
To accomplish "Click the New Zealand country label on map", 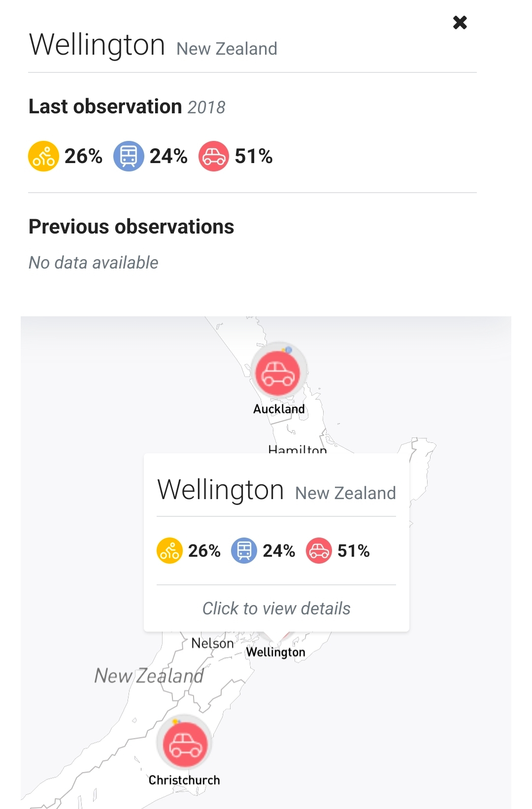I will coord(149,676).
